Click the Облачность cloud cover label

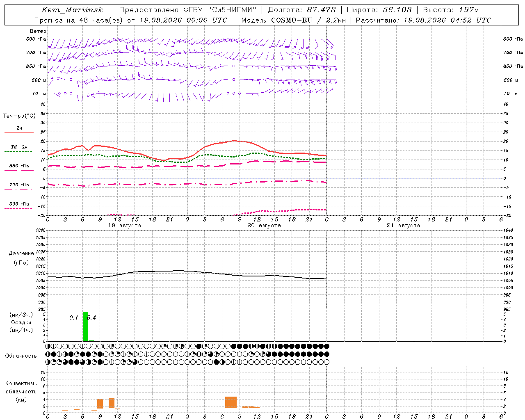tap(21, 356)
